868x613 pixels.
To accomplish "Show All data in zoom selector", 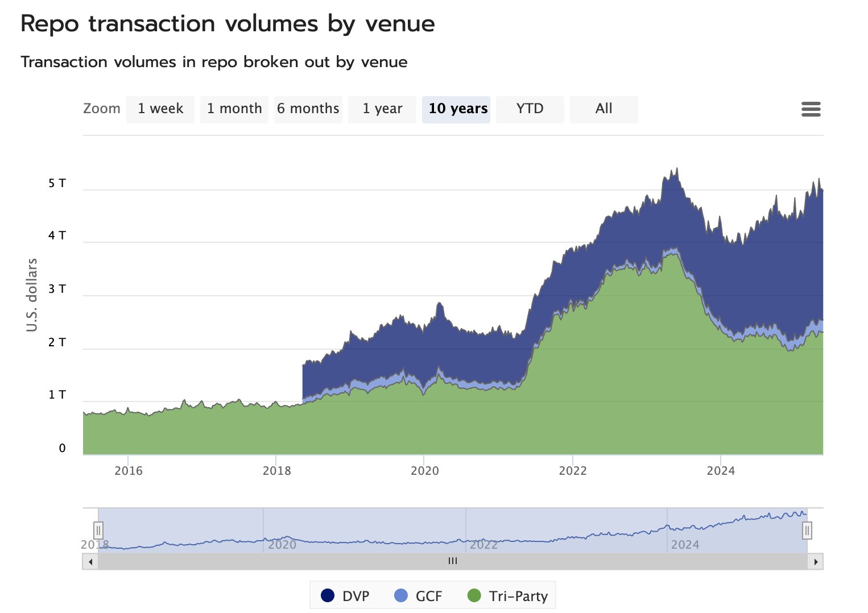I will tap(604, 109).
